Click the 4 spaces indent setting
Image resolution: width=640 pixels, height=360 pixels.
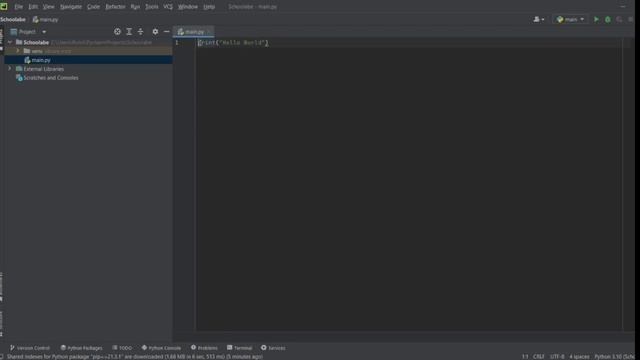579,356
